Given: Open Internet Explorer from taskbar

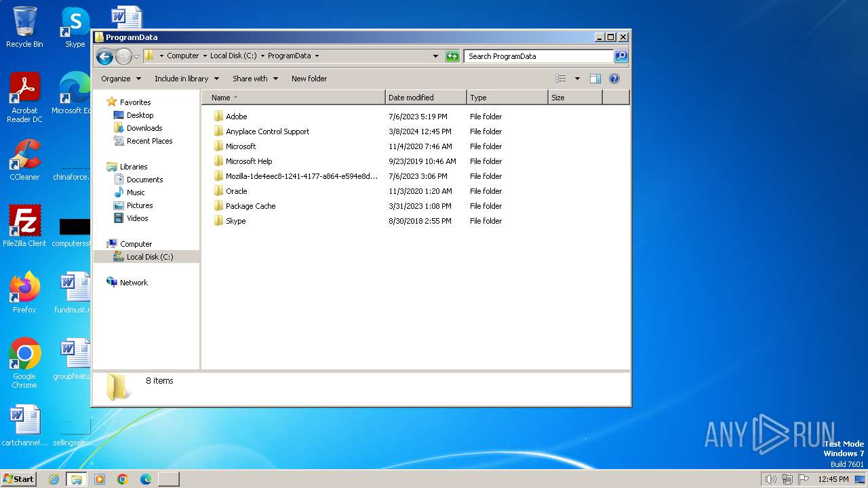Looking at the screenshot, I should click(54, 479).
